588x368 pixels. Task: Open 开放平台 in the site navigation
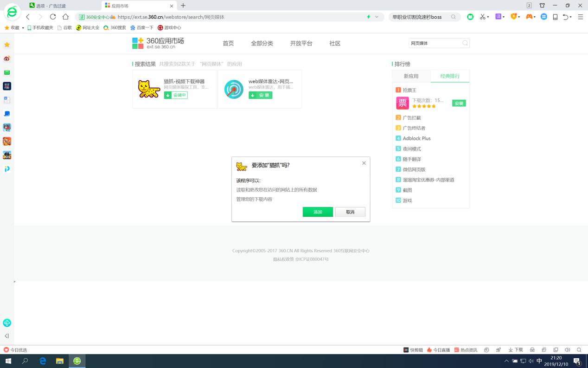pyautogui.click(x=301, y=43)
